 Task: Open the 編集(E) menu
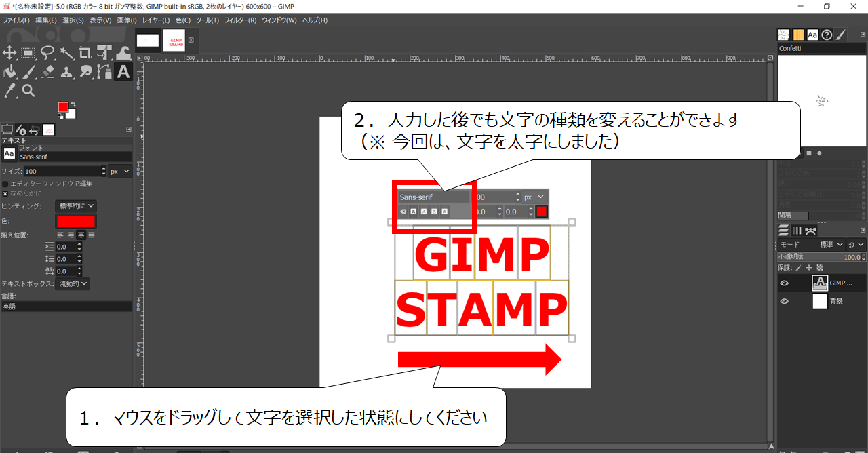click(47, 20)
